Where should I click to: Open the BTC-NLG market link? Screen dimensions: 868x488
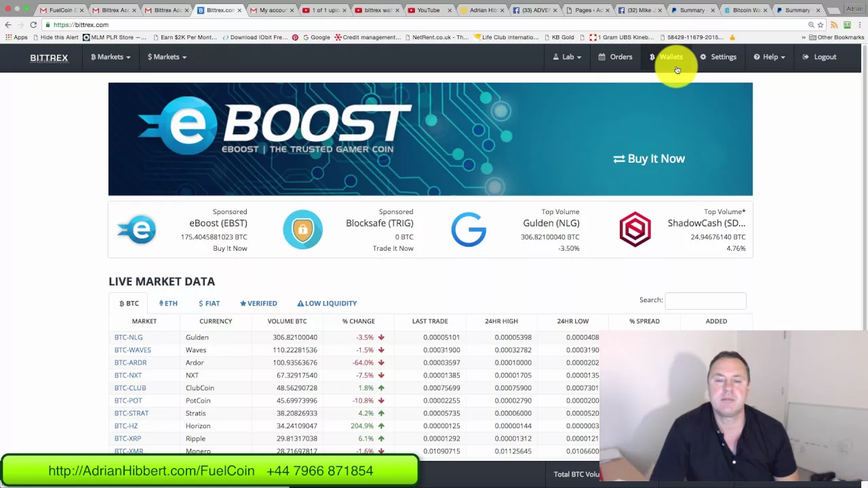(128, 338)
